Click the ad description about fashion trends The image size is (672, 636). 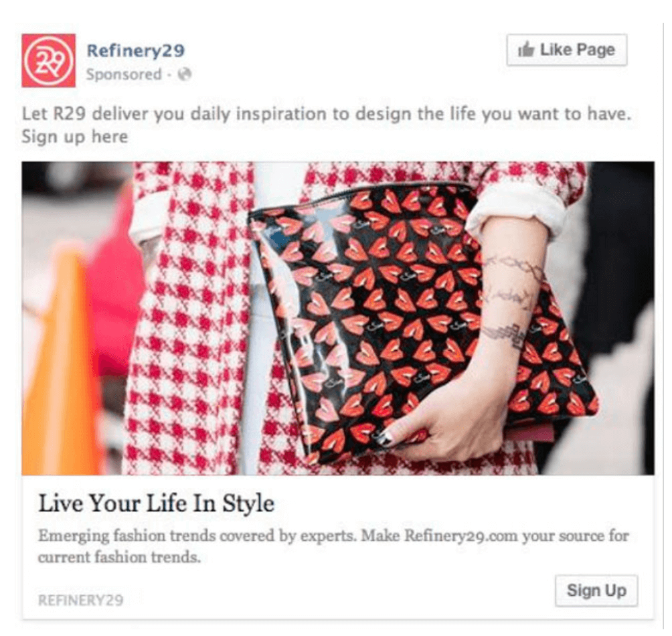coord(333,546)
